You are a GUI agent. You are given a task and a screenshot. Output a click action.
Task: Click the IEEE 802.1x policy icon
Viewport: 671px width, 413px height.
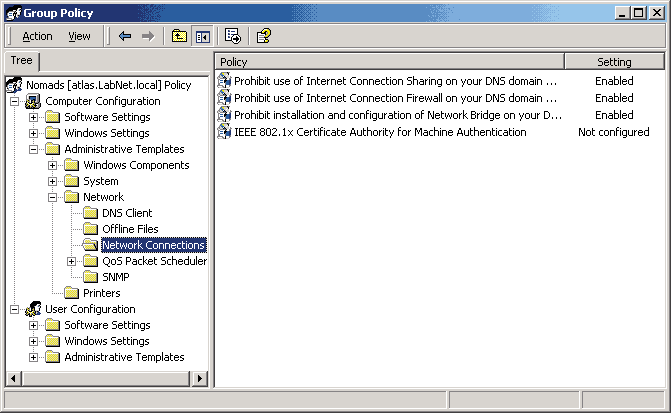tap(224, 132)
